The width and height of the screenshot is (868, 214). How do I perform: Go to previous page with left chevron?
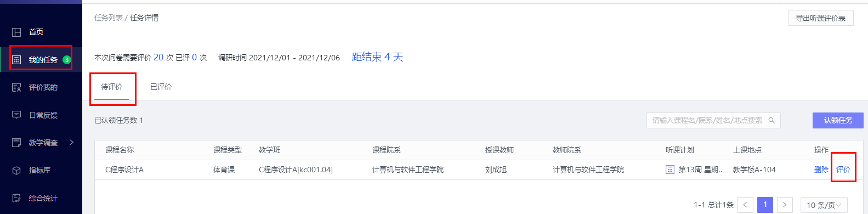(x=745, y=205)
